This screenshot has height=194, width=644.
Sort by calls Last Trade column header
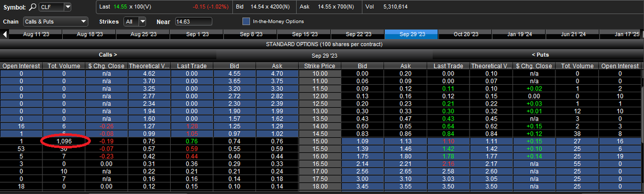point(192,66)
